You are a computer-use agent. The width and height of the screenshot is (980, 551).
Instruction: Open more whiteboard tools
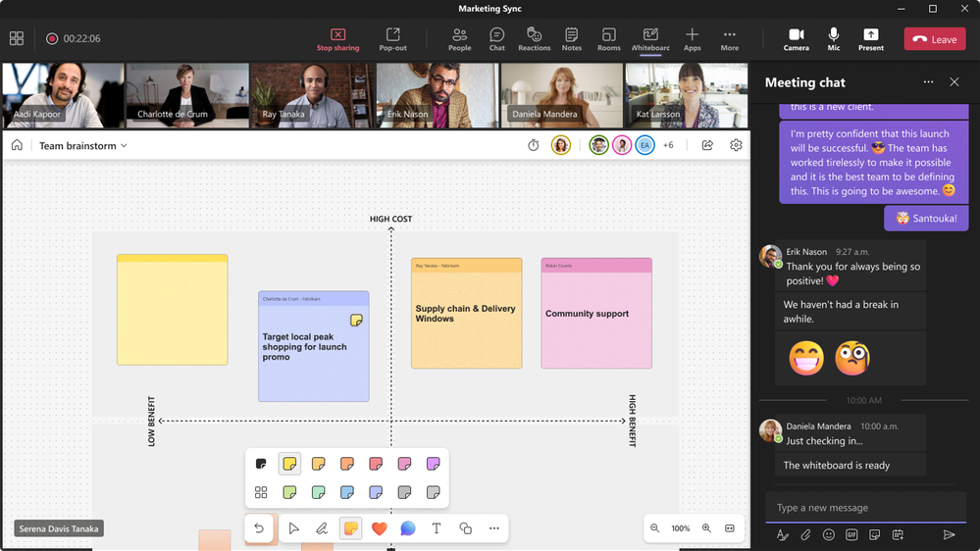click(x=493, y=528)
